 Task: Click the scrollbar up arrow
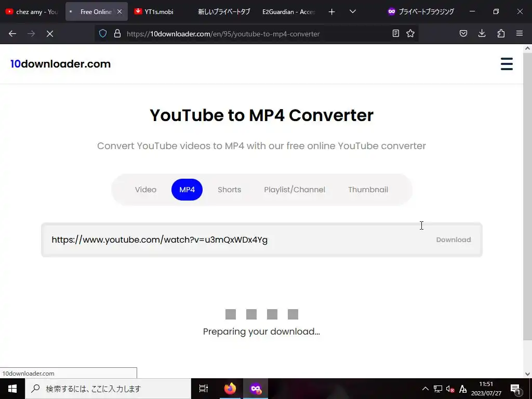[x=528, y=48]
